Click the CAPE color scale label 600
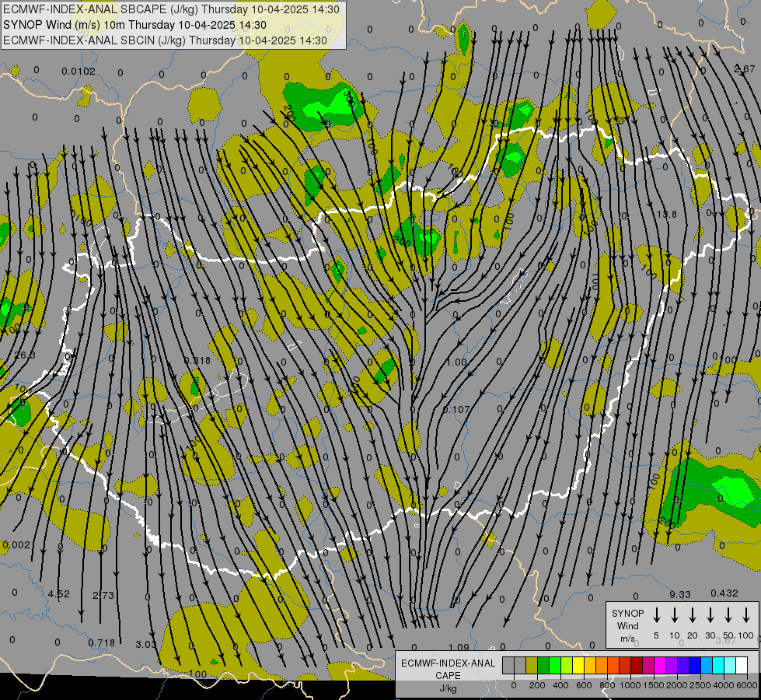The height and width of the screenshot is (700, 761). click(584, 685)
